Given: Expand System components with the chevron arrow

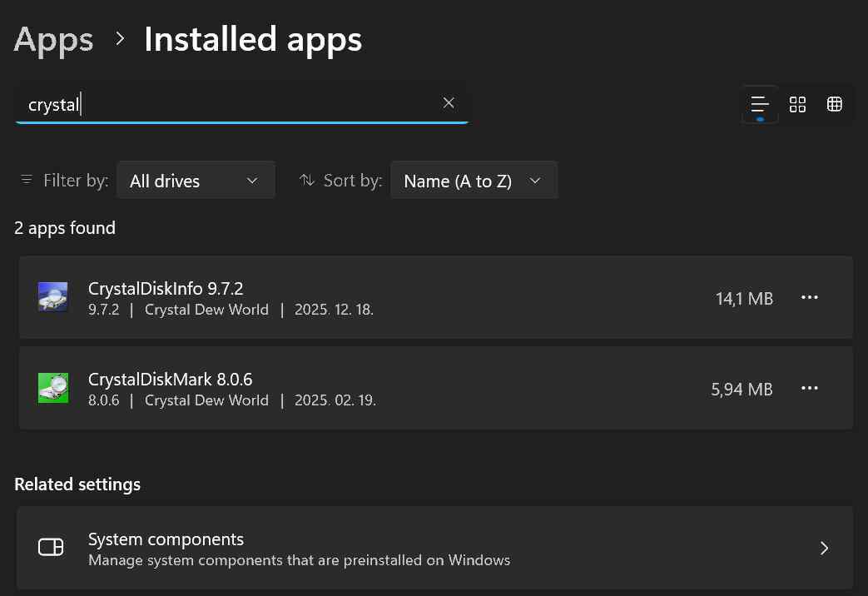Looking at the screenshot, I should (x=824, y=548).
